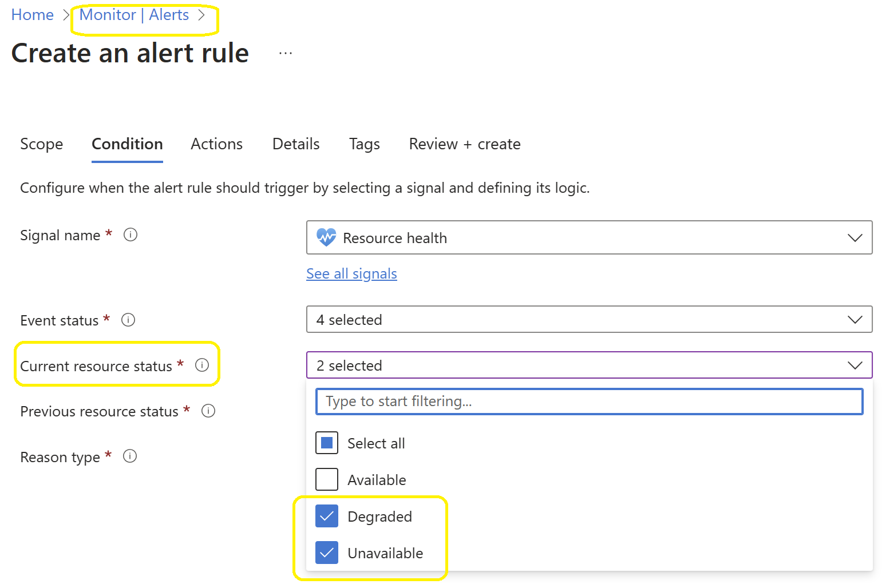The height and width of the screenshot is (588, 890).
Task: Go to the Review + create tab
Action: pyautogui.click(x=464, y=144)
